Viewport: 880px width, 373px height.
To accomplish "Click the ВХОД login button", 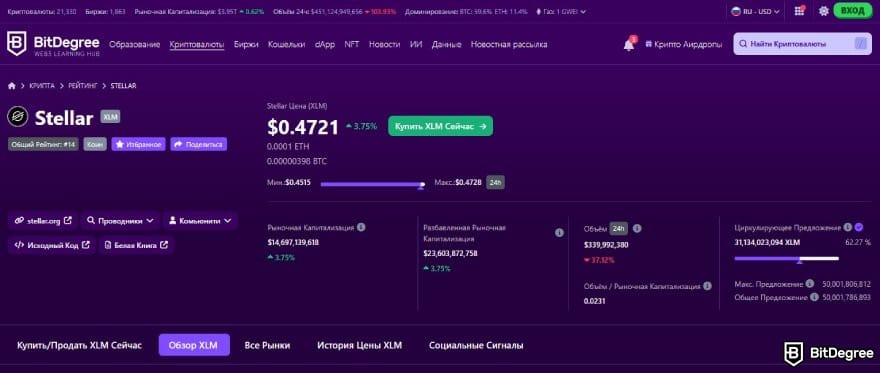I will [x=853, y=11].
